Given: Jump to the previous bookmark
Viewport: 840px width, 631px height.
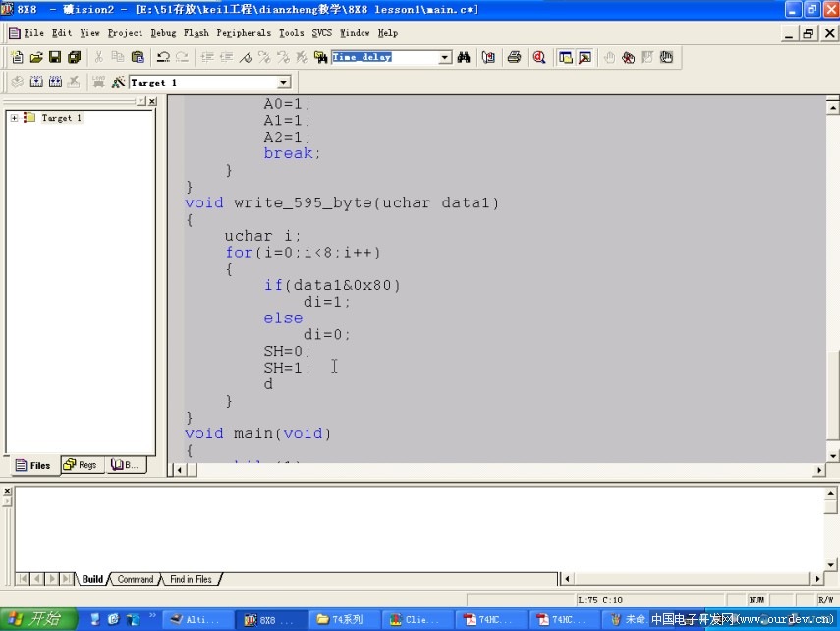Looking at the screenshot, I should pos(283,57).
